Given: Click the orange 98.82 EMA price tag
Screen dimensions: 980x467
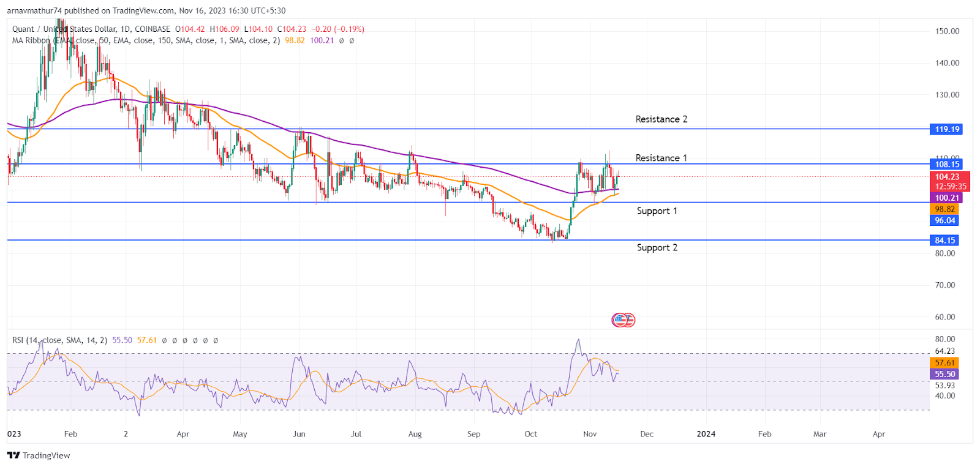Looking at the screenshot, I should point(944,209).
